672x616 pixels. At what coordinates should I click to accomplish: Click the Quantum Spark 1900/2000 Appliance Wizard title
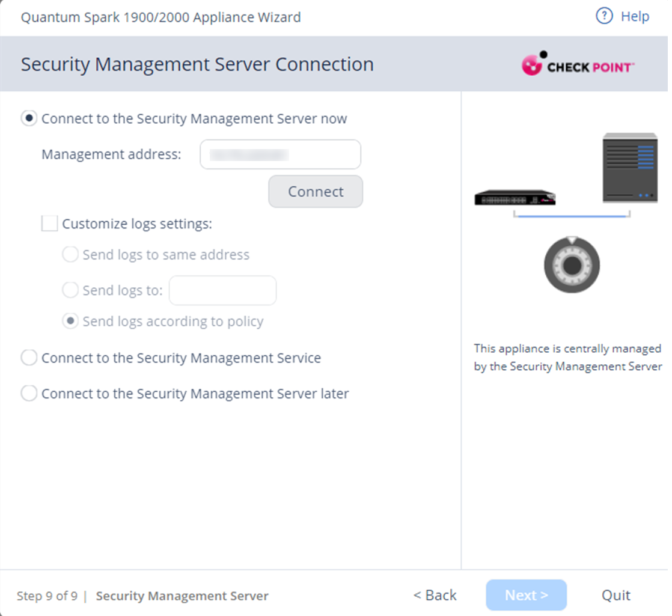160,17
